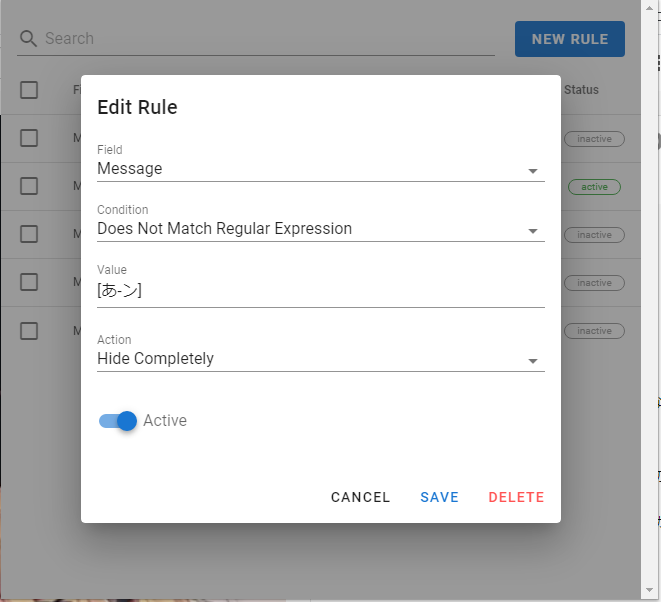Cancel editing the rule

tap(360, 497)
